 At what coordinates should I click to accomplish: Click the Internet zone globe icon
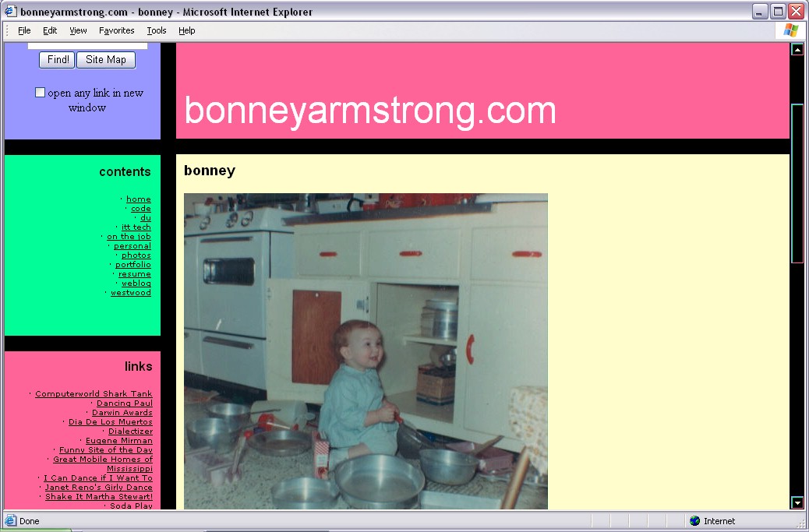point(694,521)
